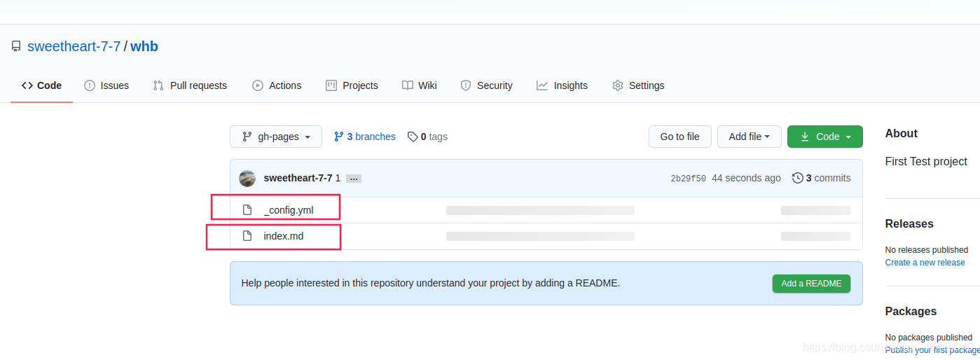
Task: Select the Code tab
Action: tap(41, 85)
